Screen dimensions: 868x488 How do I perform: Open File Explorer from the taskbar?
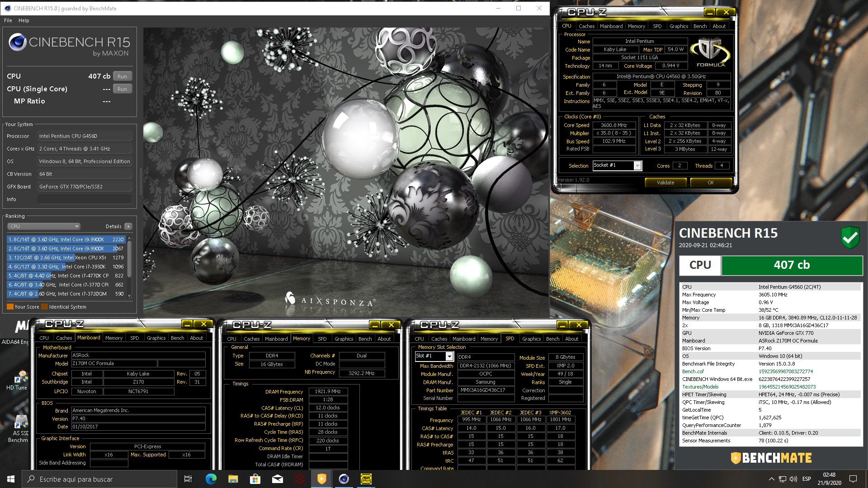pyautogui.click(x=233, y=479)
